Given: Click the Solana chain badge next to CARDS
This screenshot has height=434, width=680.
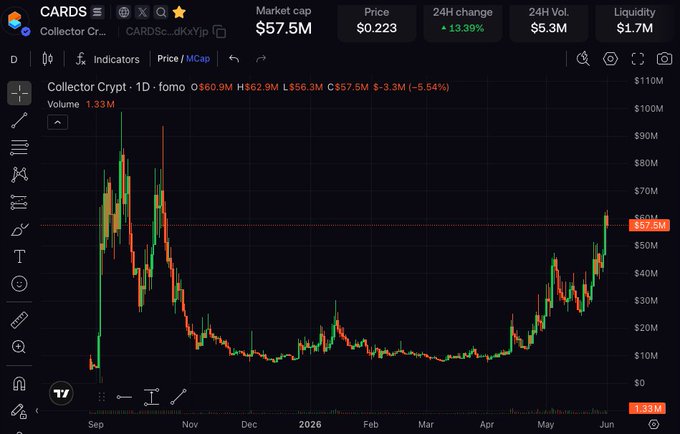Looking at the screenshot, I should tap(97, 12).
